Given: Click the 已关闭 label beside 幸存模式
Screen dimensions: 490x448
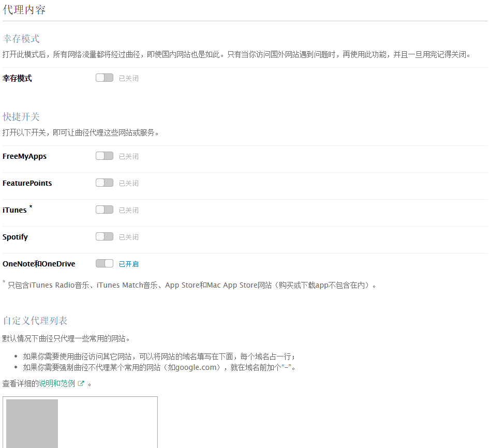Looking at the screenshot, I should pos(128,78).
